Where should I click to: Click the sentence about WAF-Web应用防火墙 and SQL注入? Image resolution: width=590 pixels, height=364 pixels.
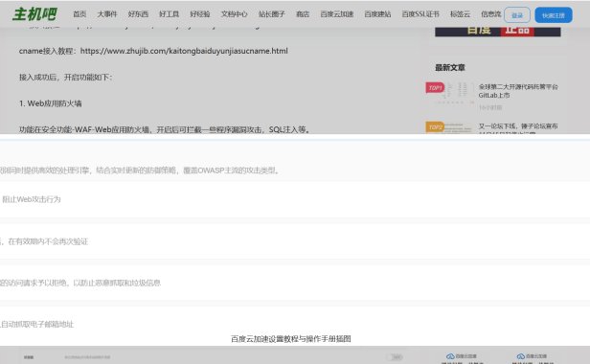165,129
